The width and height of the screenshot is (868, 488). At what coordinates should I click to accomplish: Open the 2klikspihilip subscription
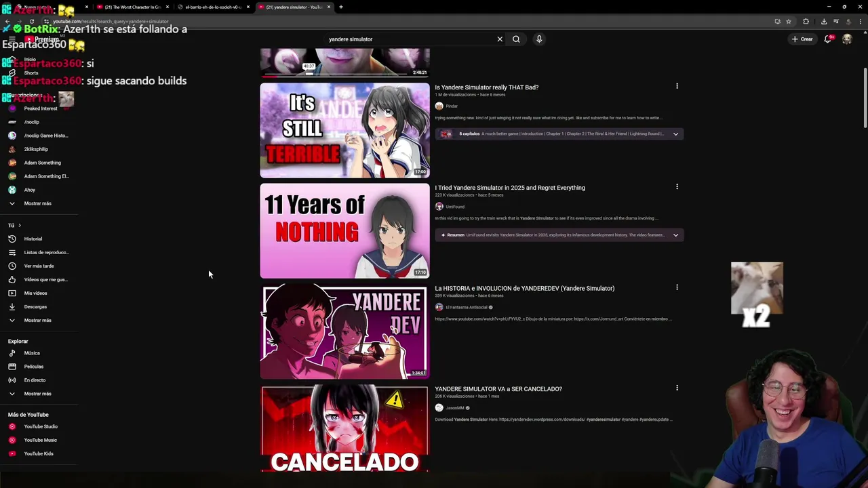click(36, 149)
